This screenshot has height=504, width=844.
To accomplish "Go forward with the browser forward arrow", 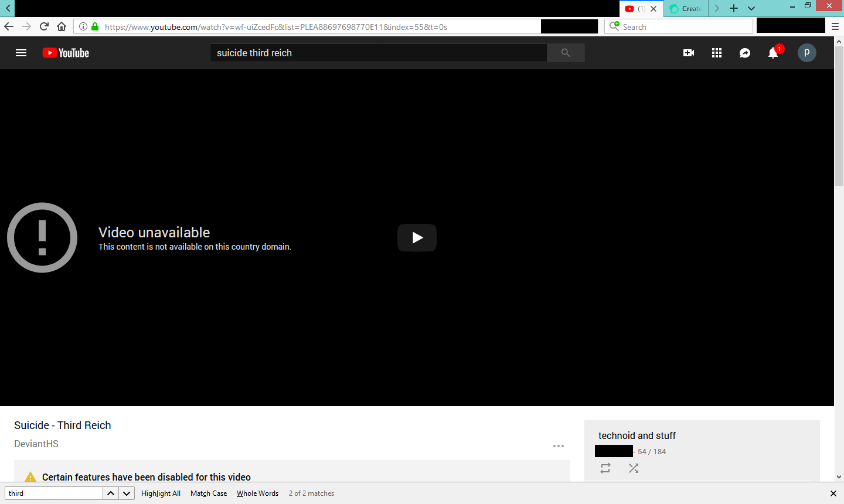I will click(x=26, y=26).
